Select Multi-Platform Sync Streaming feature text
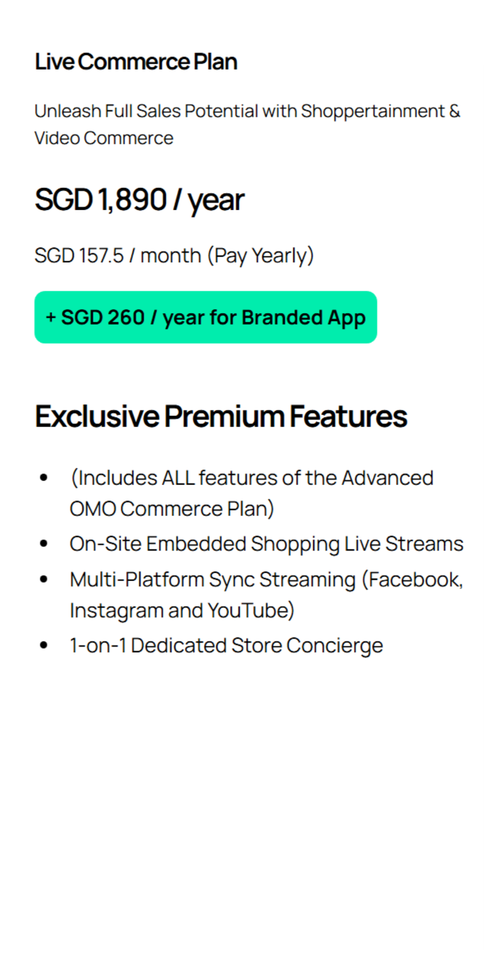The image size is (490, 980). 212,579
